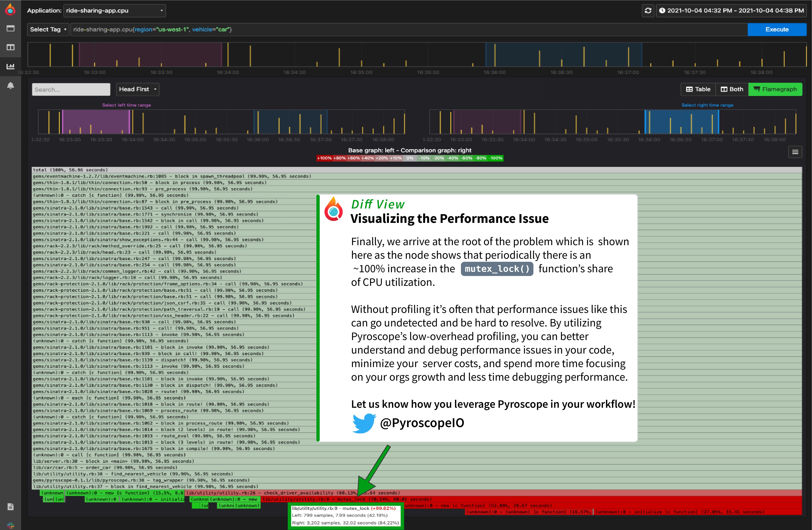The image size is (812, 530).
Task: Open the Application dropdown
Action: click(x=115, y=11)
